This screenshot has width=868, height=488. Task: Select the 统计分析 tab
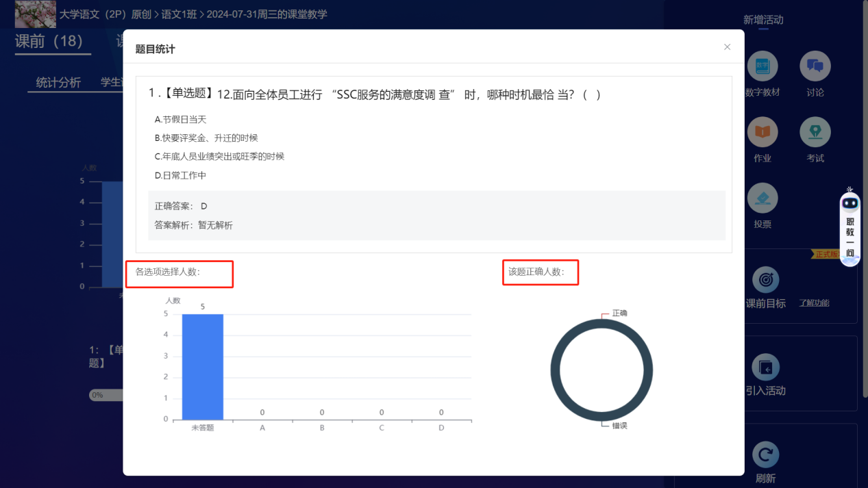point(58,83)
